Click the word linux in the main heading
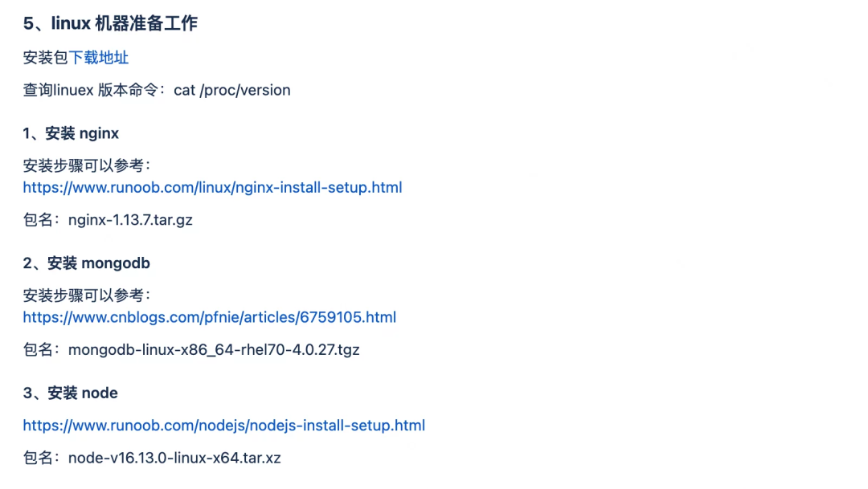The image size is (868, 489). pyautogui.click(x=71, y=23)
